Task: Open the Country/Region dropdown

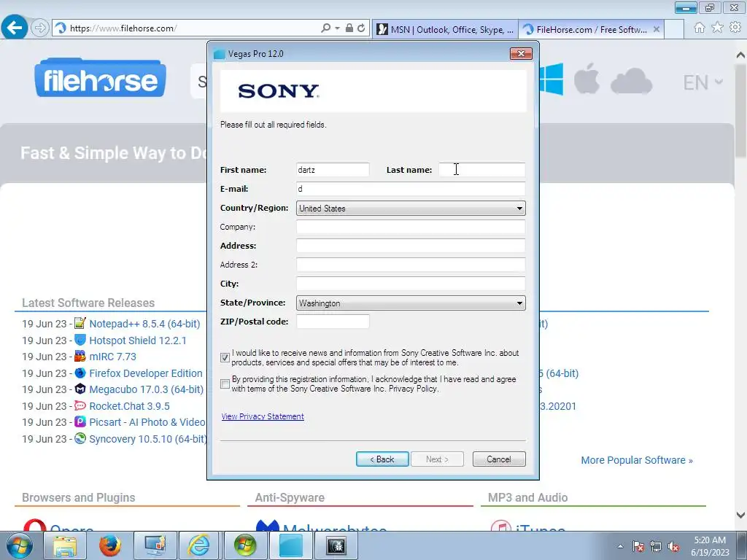Action: point(411,208)
